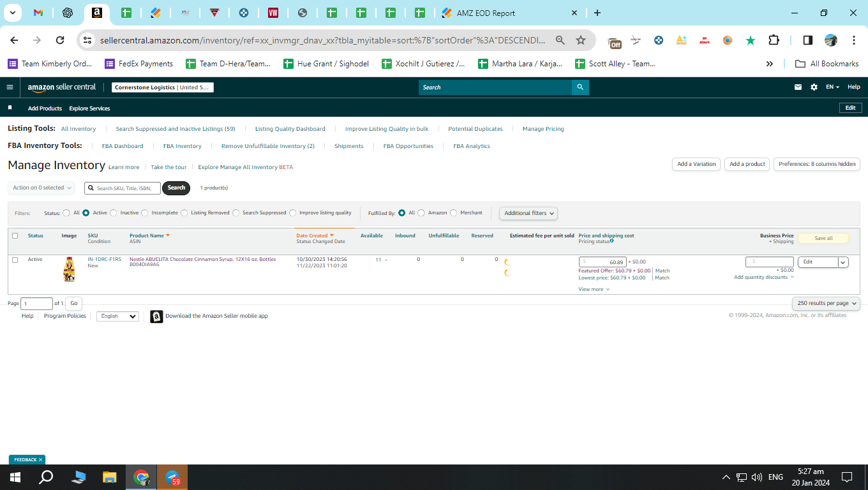Open the mail messages envelope icon
The width and height of the screenshot is (868, 490).
click(798, 87)
